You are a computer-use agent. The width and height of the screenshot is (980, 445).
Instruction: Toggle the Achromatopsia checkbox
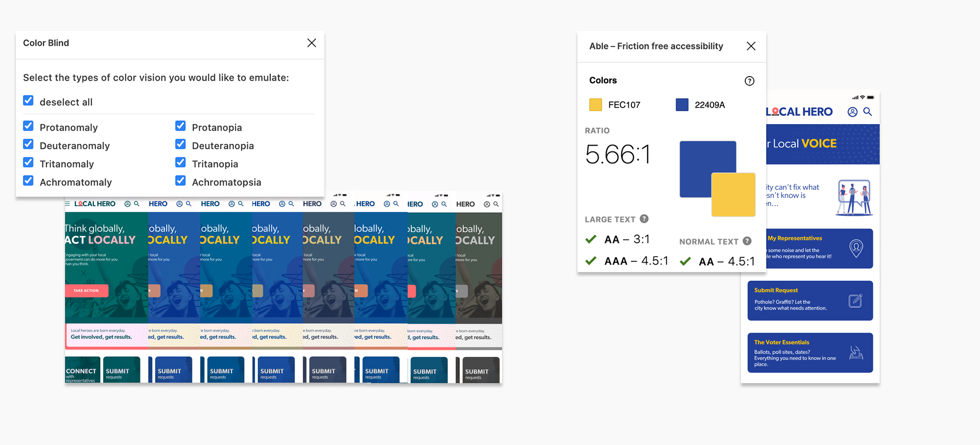(x=181, y=181)
